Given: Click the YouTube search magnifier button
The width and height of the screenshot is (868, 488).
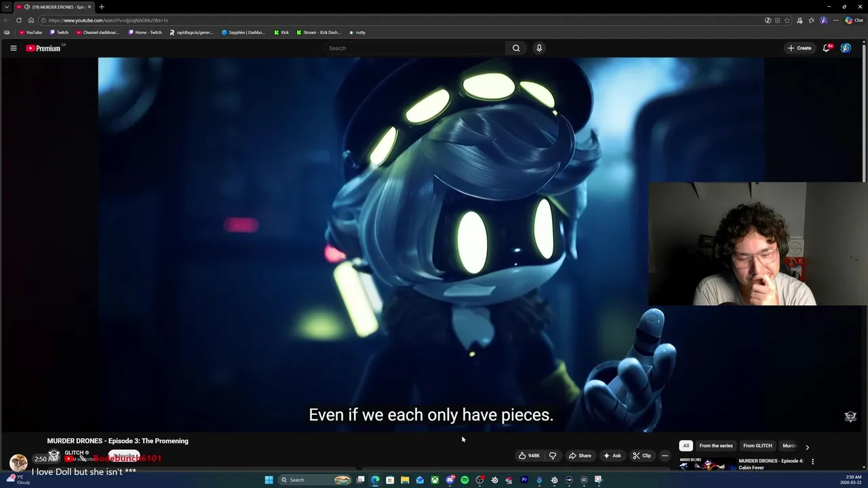Looking at the screenshot, I should (x=516, y=48).
